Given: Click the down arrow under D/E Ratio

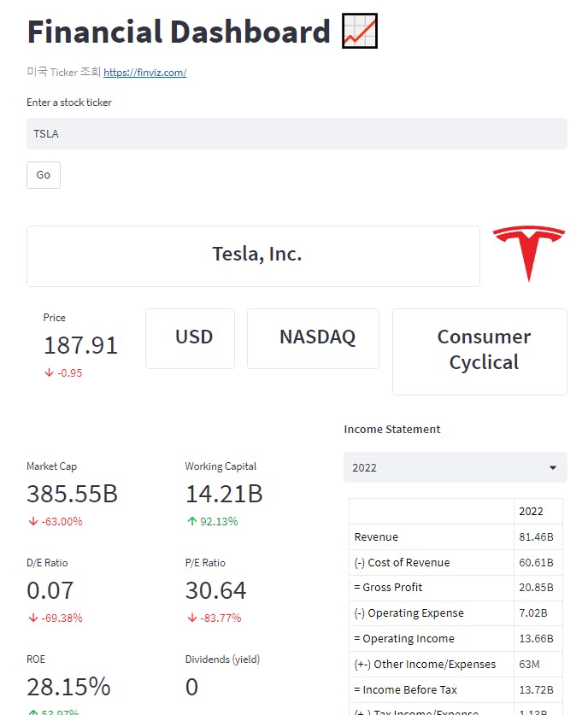Looking at the screenshot, I should point(32,618).
